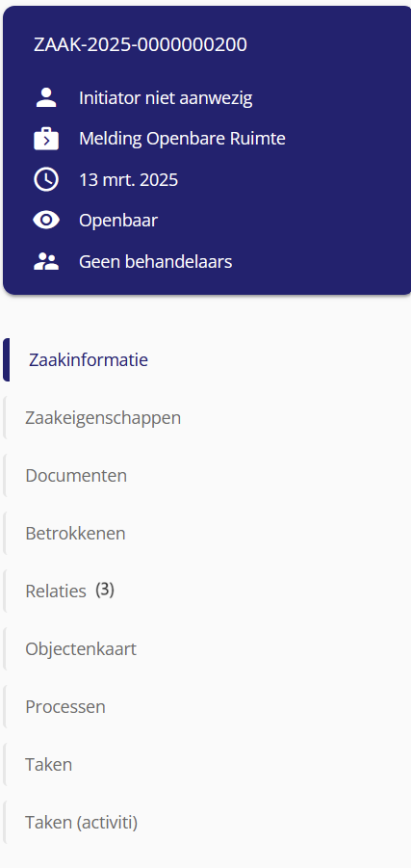Click the Geen behandelaars text
Image resolution: width=411 pixels, height=868 pixels.
click(x=155, y=261)
